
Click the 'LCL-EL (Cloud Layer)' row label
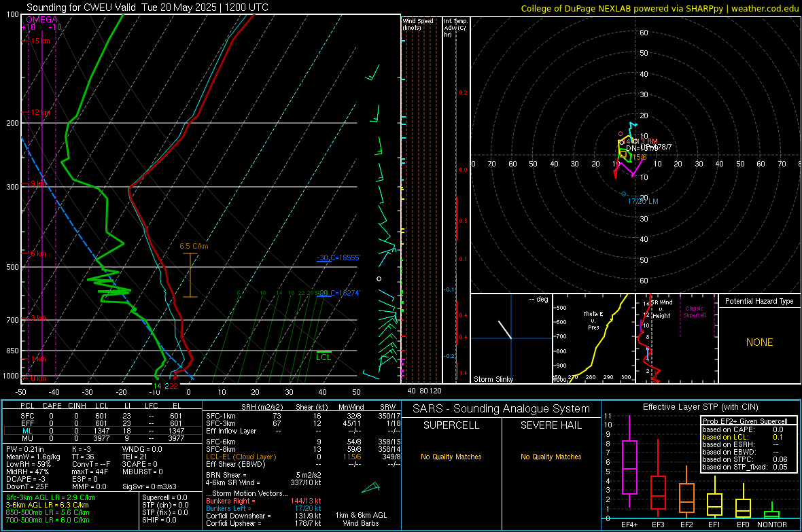(241, 457)
